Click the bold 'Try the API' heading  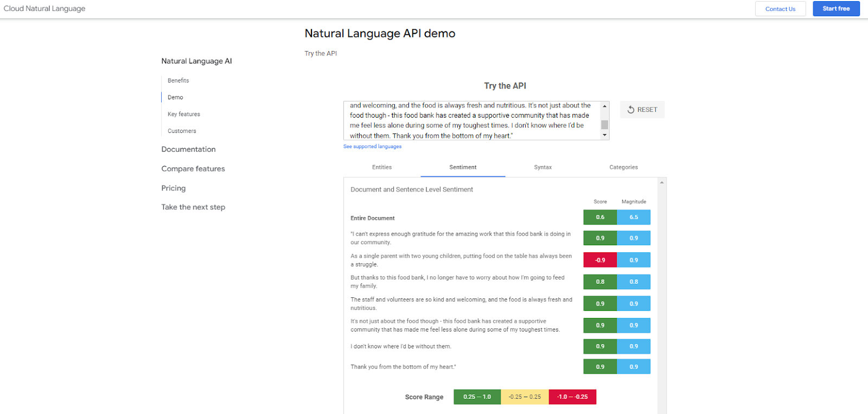[505, 86]
